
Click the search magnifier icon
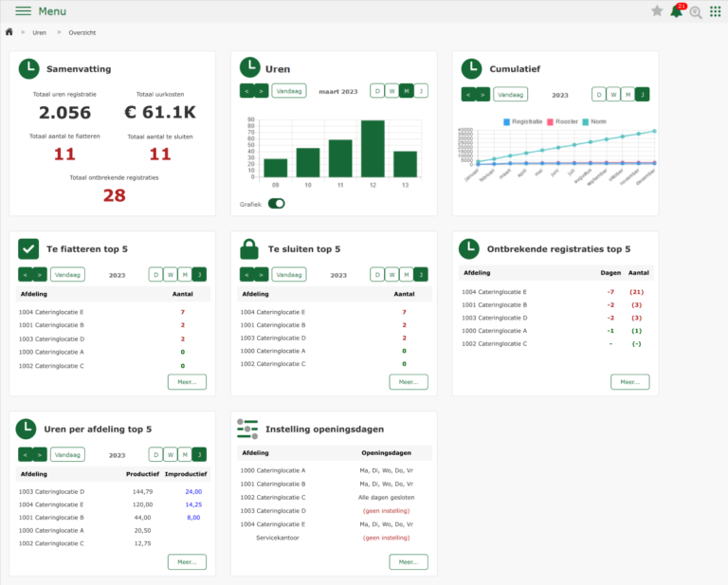[696, 11]
